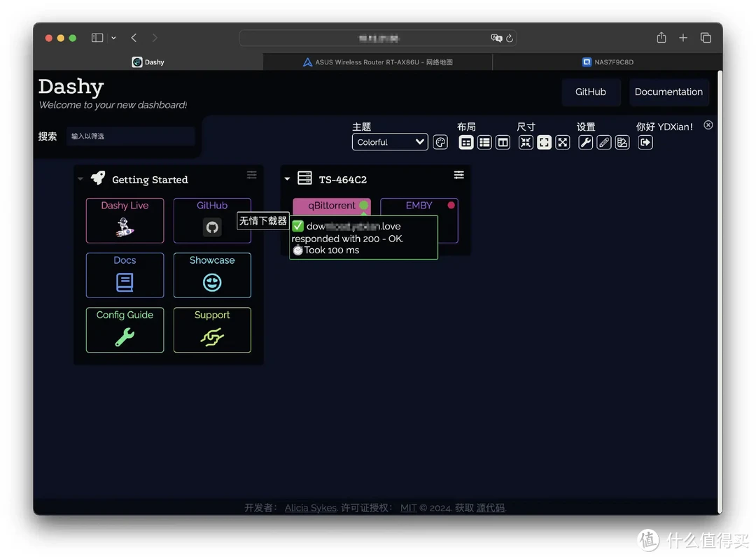Click the GitHub header button

pos(591,92)
